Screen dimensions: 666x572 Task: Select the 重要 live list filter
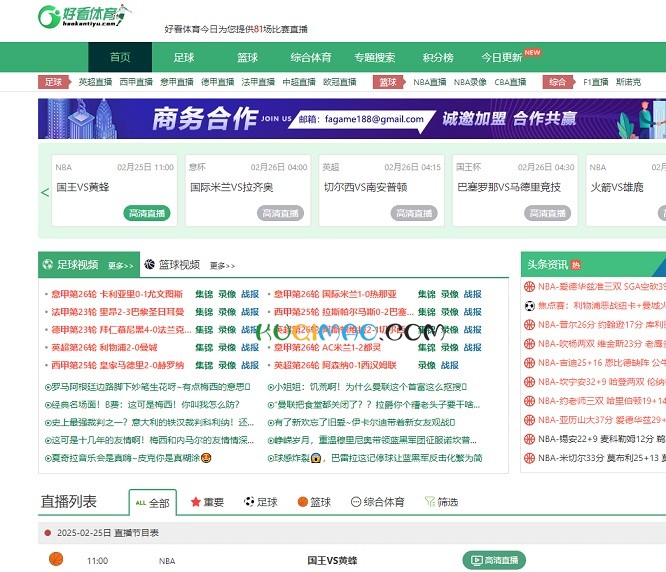[x=208, y=502]
